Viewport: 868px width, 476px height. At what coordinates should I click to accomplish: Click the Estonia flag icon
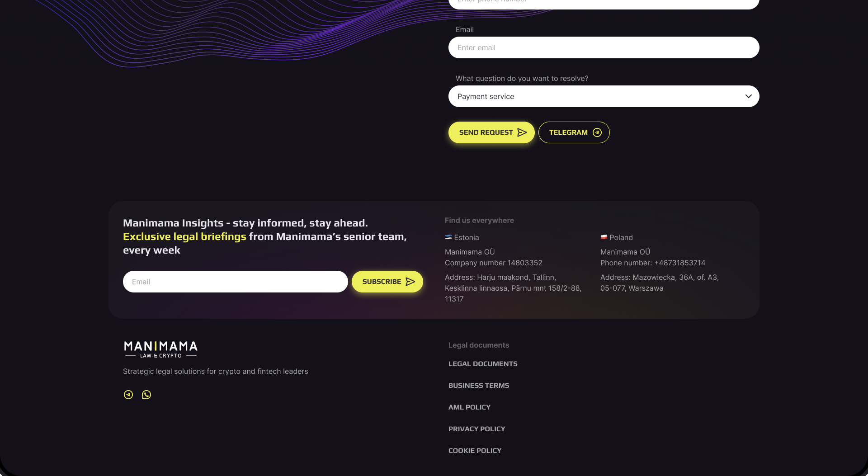tap(448, 237)
